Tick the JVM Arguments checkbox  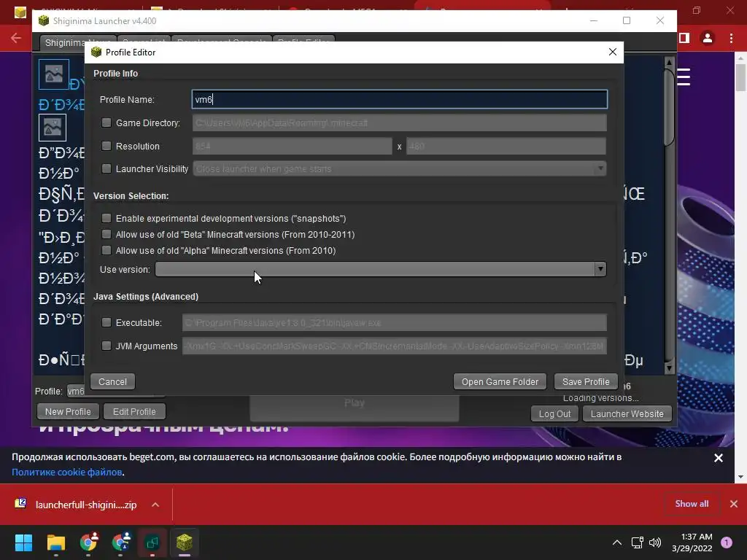[x=107, y=346]
